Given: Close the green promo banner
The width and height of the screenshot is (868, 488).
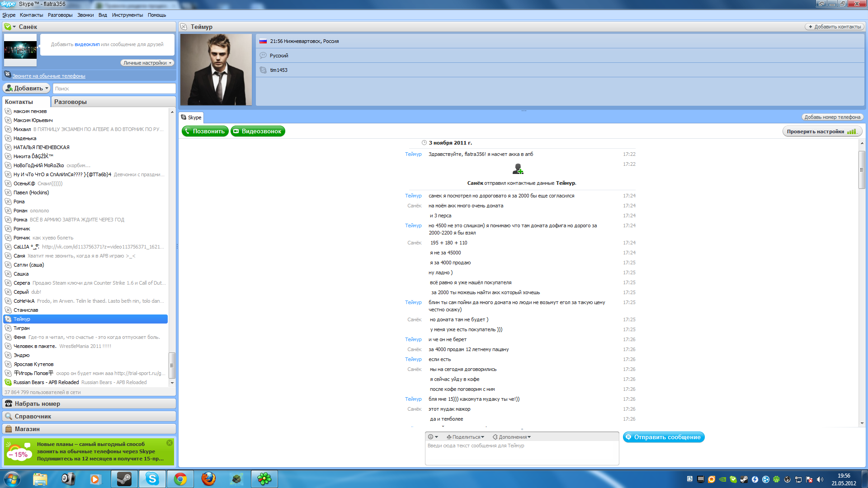Looking at the screenshot, I should 170,443.
